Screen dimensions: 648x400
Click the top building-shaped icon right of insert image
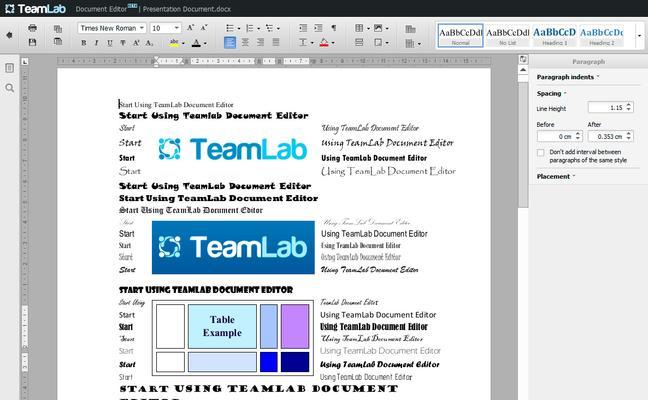(x=410, y=29)
